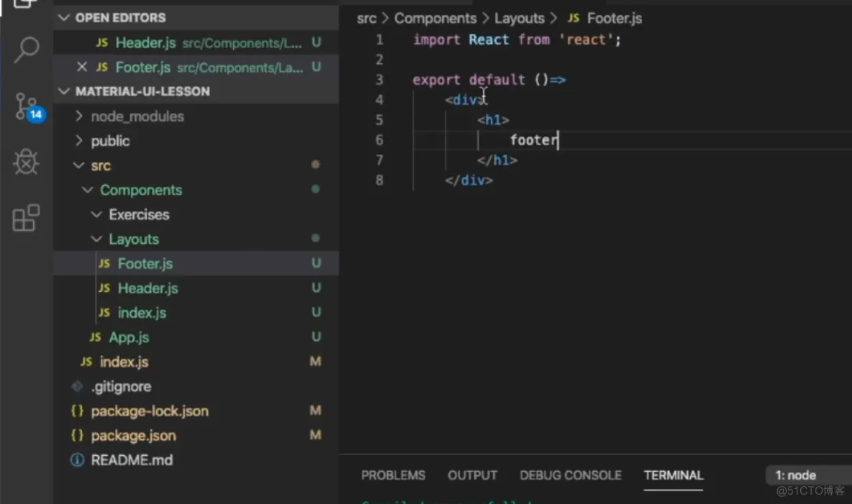
Task: Select Header.js inside the Layouts folder
Action: point(148,288)
